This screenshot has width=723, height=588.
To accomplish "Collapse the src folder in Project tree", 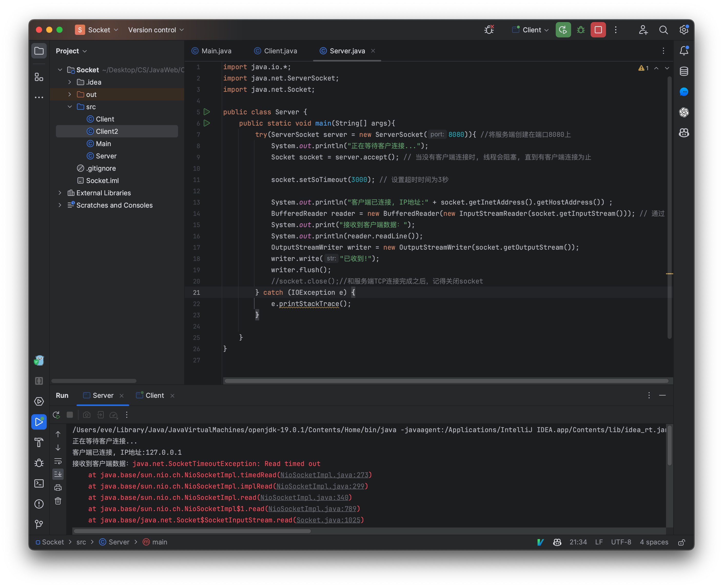I will (x=70, y=107).
